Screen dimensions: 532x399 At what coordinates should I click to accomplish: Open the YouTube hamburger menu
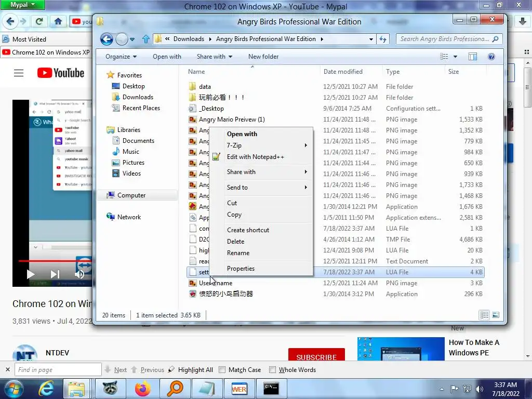[x=19, y=73]
